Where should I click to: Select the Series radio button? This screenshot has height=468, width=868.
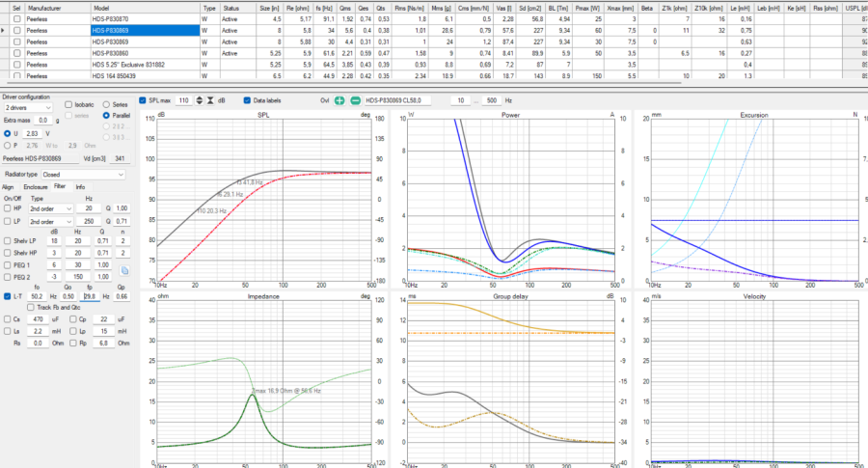(x=106, y=104)
